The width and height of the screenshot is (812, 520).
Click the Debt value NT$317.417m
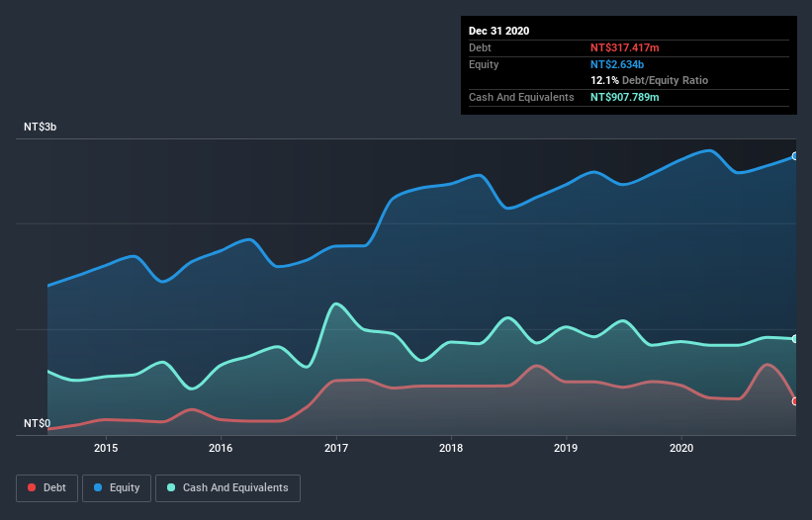coord(624,47)
